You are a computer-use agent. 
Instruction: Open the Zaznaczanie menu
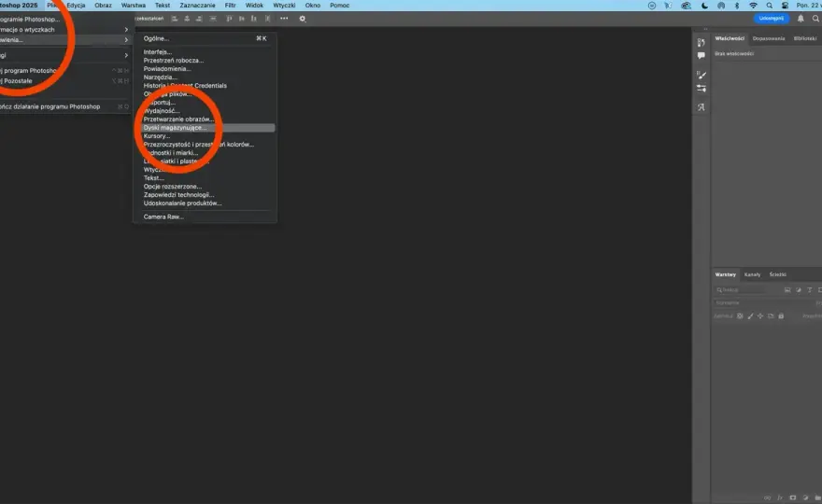[197, 6]
